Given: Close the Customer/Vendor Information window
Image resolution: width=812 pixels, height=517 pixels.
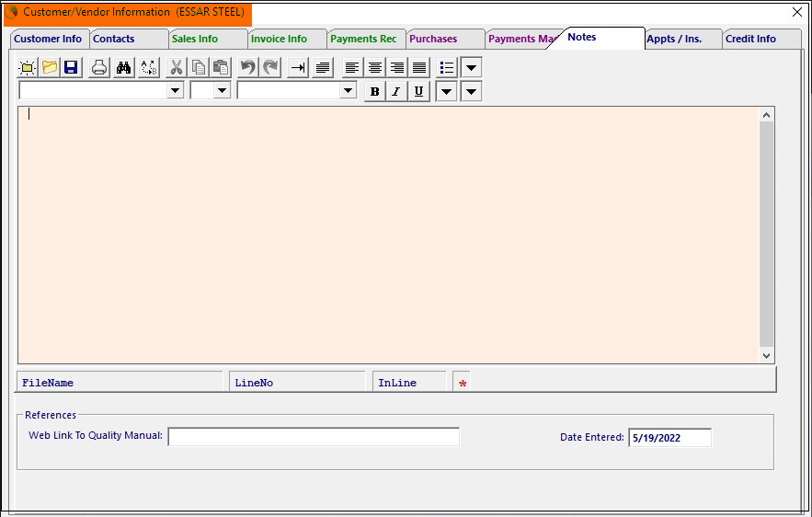Looking at the screenshot, I should pos(797,12).
